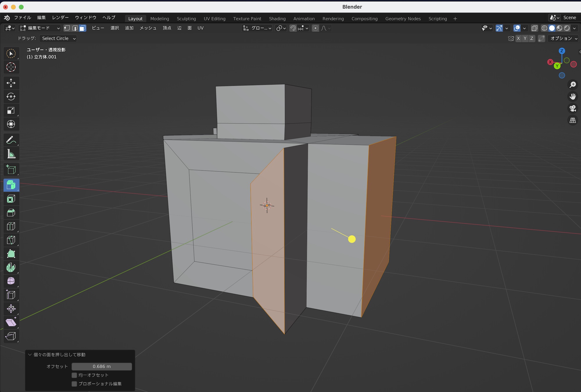The width and height of the screenshot is (581, 392).
Task: Click the Z axis gizmo circle
Action: pos(562,51)
